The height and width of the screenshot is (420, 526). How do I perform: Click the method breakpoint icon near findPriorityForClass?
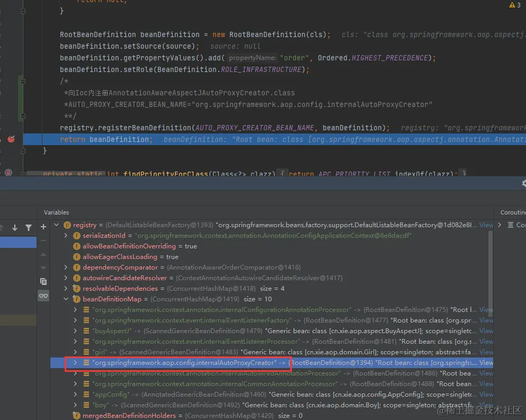[x=8, y=173]
